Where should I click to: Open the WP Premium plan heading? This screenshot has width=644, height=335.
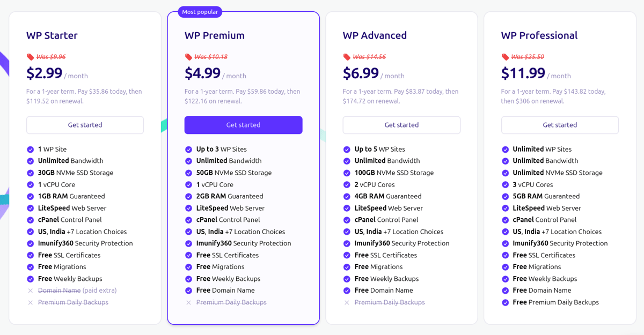[x=215, y=35]
